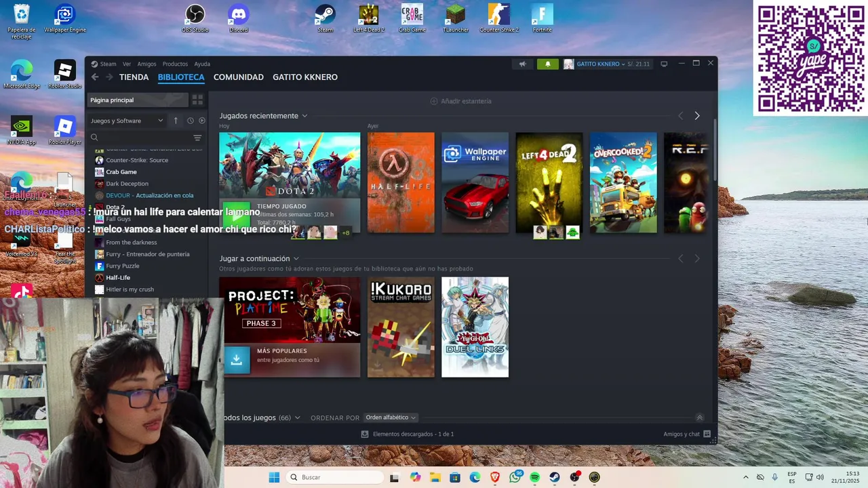This screenshot has height=488, width=868.
Task: Open Roblox Studio desktop icon
Action: click(x=64, y=75)
